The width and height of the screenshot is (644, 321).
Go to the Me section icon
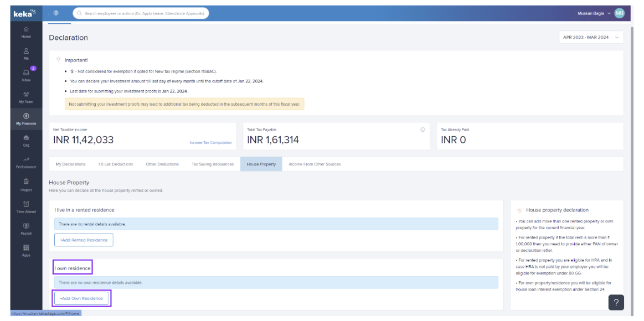tap(26, 53)
